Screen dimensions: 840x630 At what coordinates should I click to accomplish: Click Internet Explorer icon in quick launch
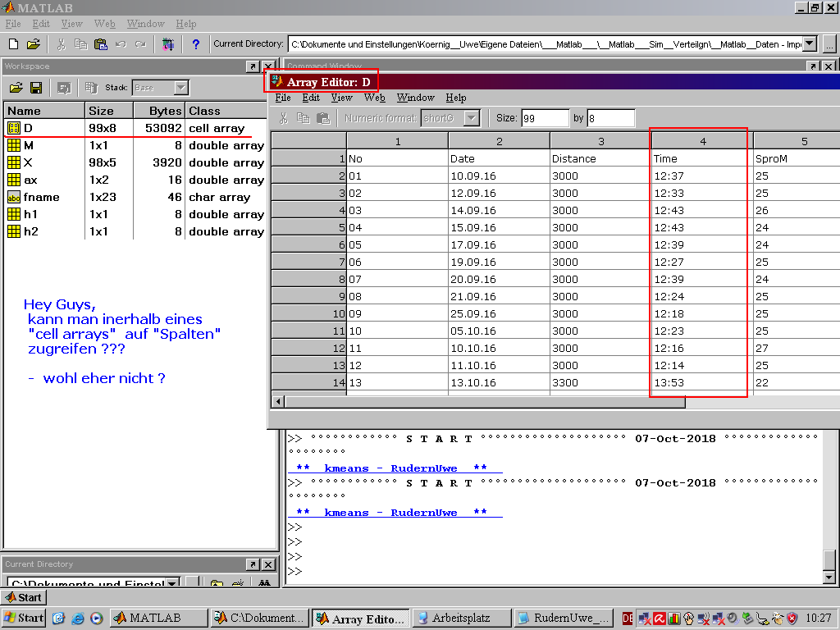click(78, 618)
